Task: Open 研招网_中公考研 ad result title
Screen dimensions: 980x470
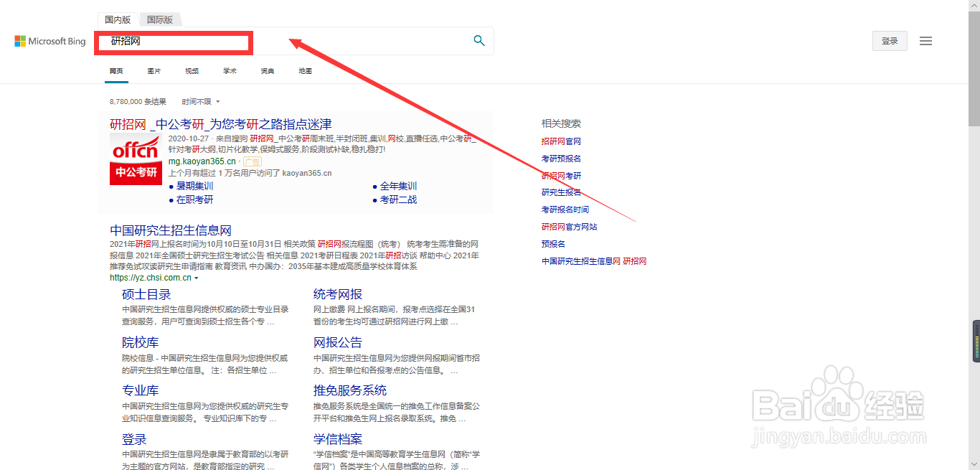Action: 221,124
